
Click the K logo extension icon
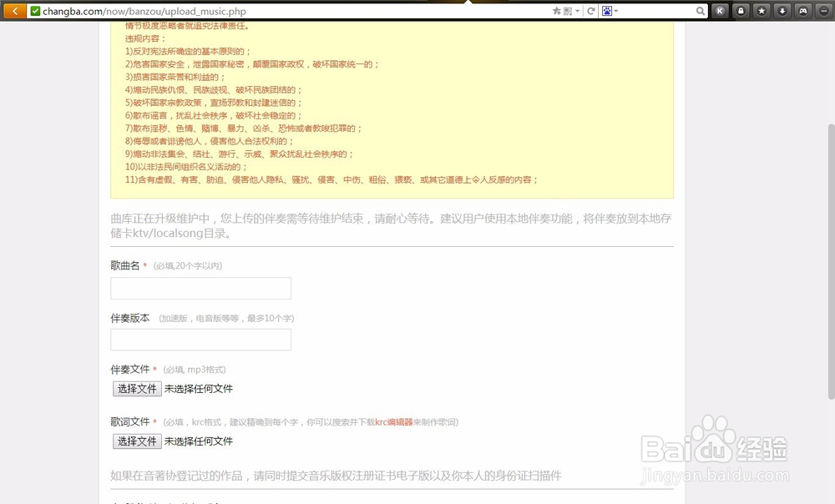click(x=720, y=10)
